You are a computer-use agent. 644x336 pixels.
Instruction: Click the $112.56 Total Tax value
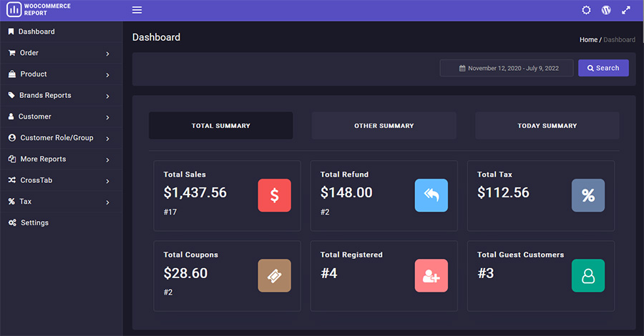tap(503, 192)
